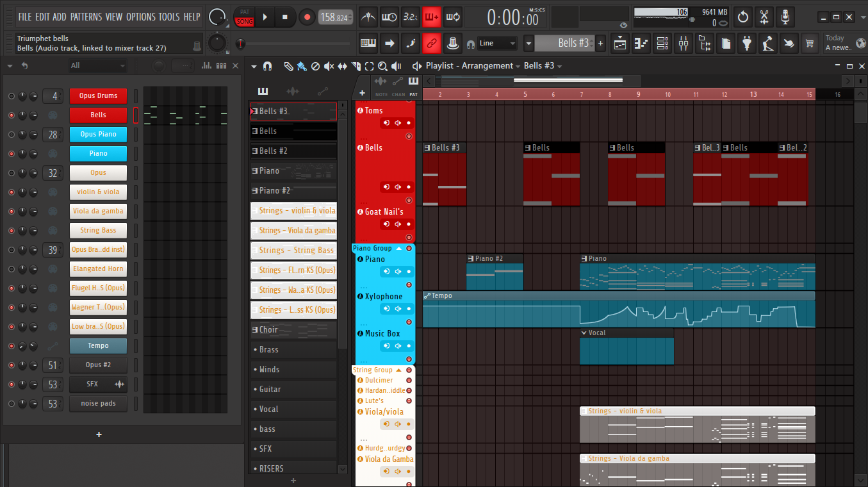
Task: Open the Line snap dropdown
Action: coord(498,43)
